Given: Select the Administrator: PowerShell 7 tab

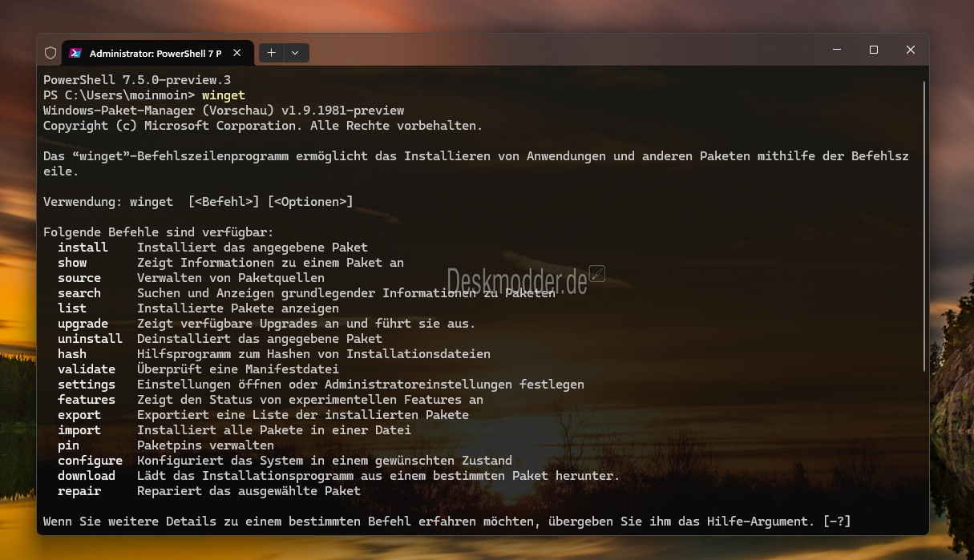Looking at the screenshot, I should [158, 53].
